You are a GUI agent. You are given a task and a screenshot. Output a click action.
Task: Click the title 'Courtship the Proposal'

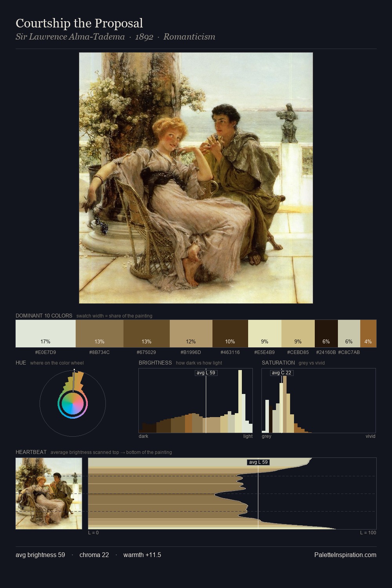coord(79,23)
